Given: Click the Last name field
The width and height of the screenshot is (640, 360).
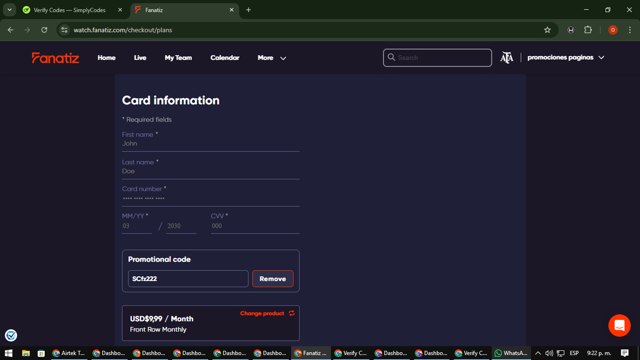Looking at the screenshot, I should (211, 171).
